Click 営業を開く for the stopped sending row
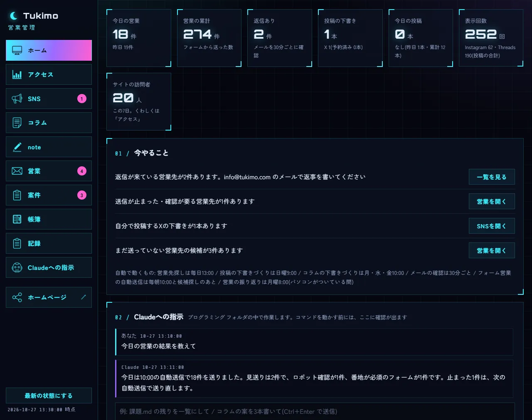The width and height of the screenshot is (532, 420). [x=492, y=201]
